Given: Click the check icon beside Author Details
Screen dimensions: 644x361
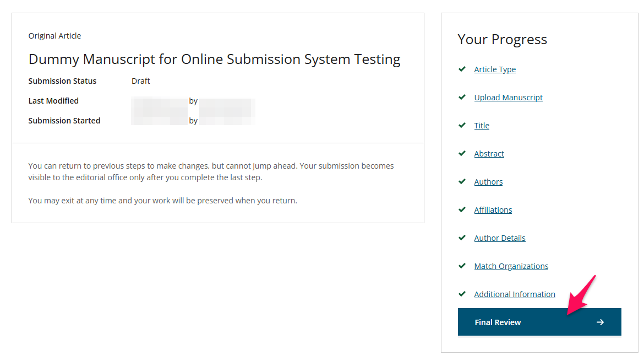Looking at the screenshot, I should [462, 238].
